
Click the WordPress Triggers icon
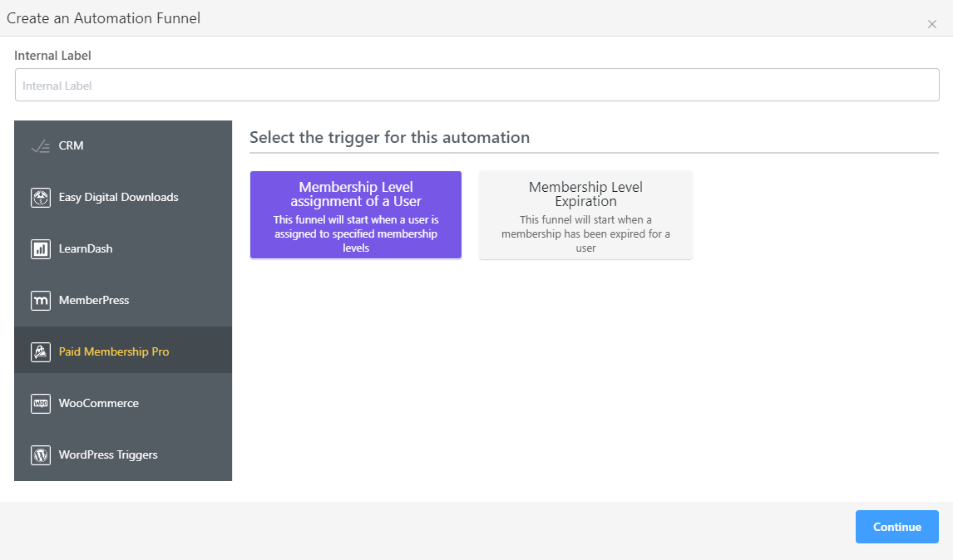pos(40,454)
